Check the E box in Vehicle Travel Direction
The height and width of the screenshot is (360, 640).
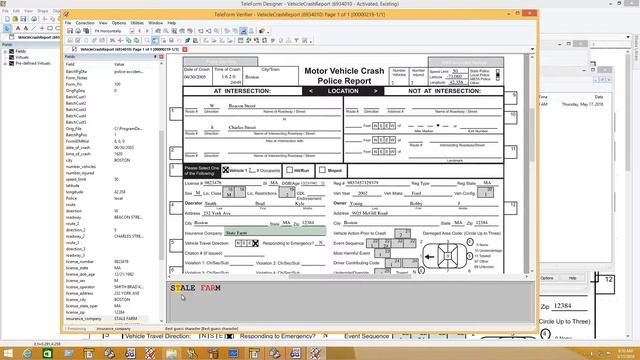(250, 243)
